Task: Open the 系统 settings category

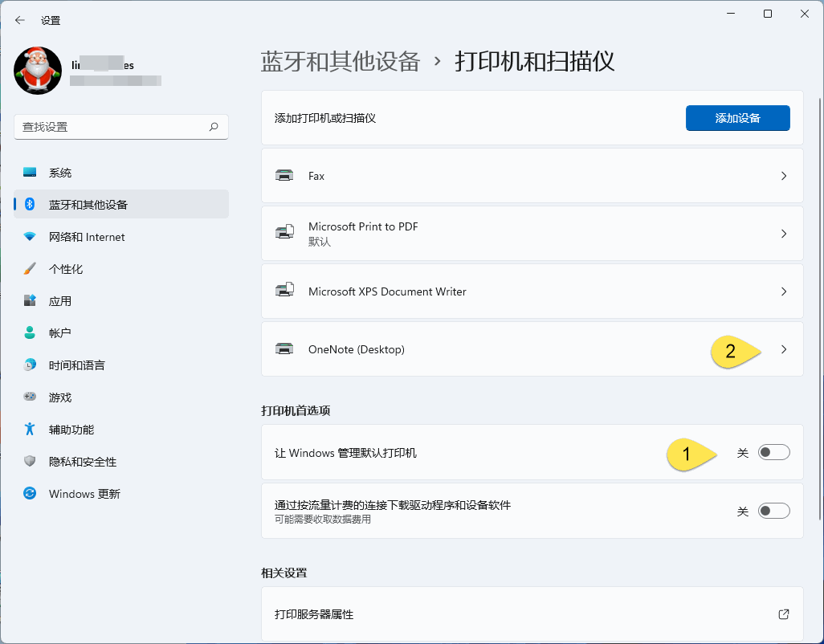Action: (121, 173)
